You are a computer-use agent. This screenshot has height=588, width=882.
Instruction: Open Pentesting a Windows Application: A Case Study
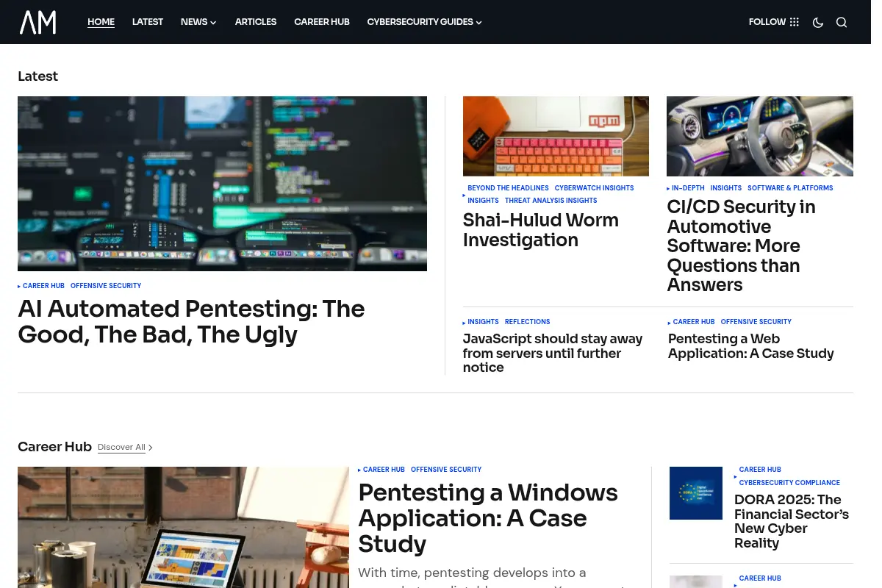[488, 518]
